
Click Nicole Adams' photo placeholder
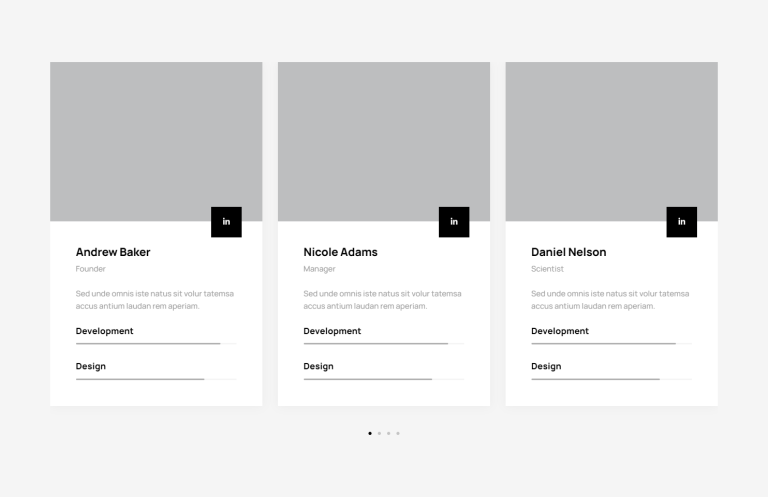pyautogui.click(x=384, y=142)
